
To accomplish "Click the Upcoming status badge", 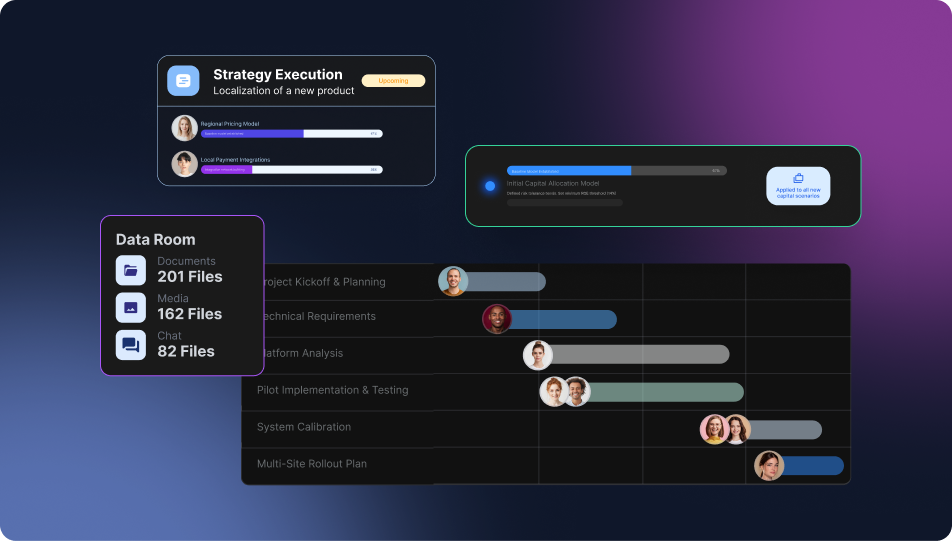I will pyautogui.click(x=393, y=81).
